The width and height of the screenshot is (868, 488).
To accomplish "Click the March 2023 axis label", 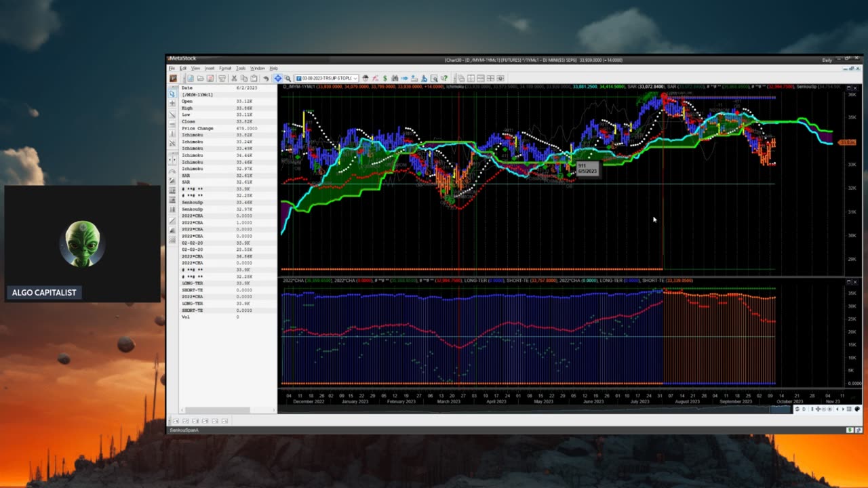I will point(449,401).
